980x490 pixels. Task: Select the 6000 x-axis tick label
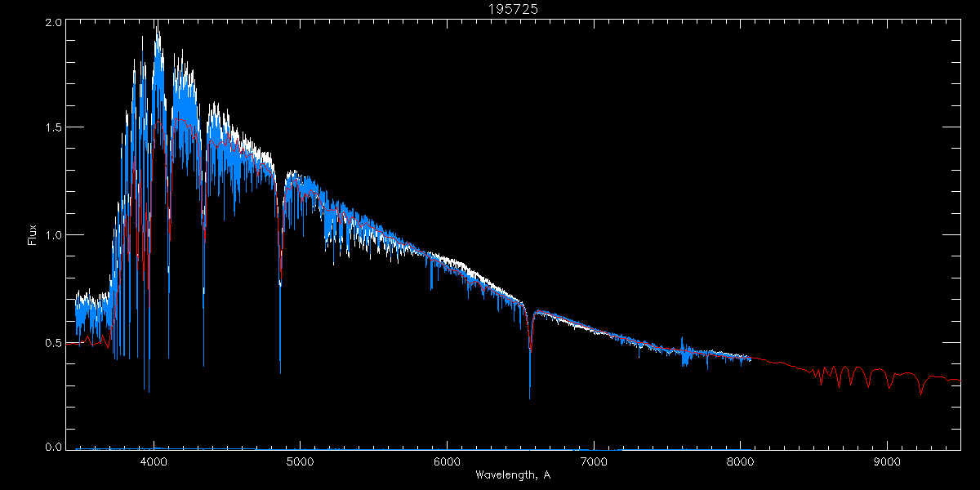pos(447,461)
